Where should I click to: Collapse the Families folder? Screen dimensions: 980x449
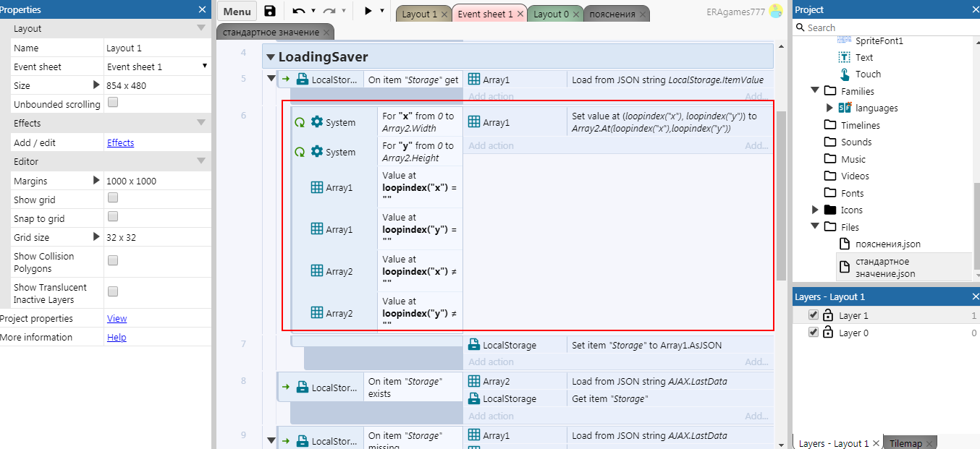[815, 91]
